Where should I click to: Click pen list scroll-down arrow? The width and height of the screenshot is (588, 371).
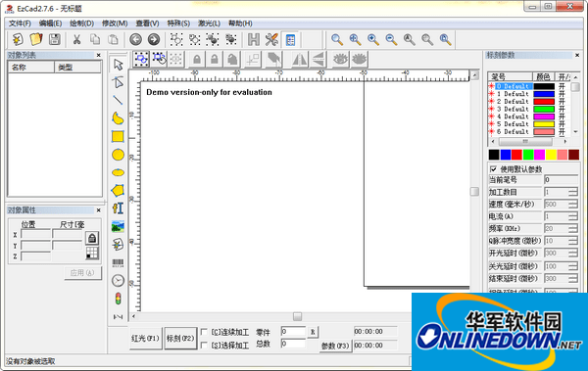coord(575,132)
